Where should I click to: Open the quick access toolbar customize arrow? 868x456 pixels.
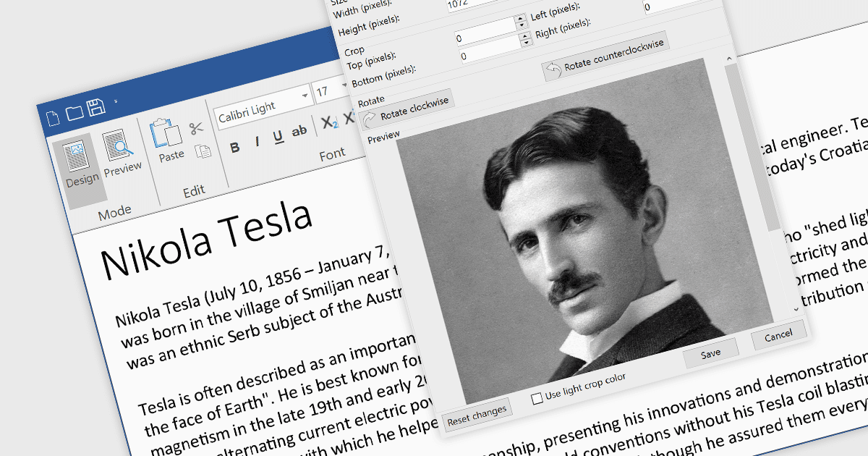[x=116, y=101]
